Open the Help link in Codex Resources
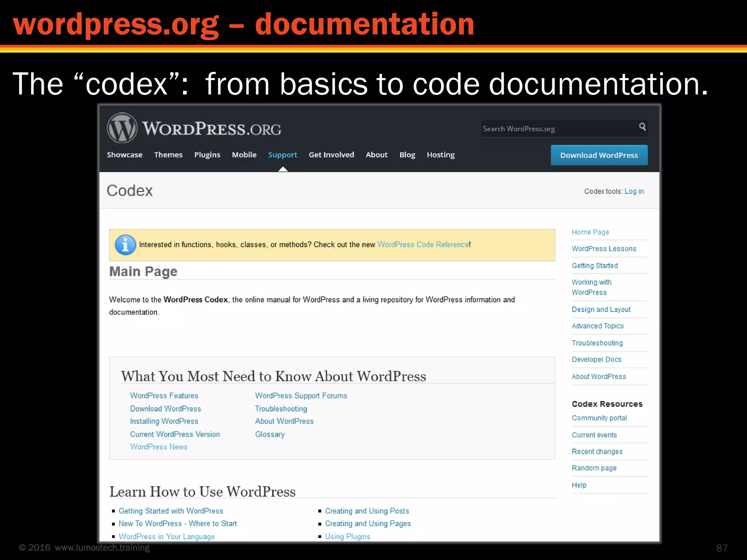 pos(579,485)
